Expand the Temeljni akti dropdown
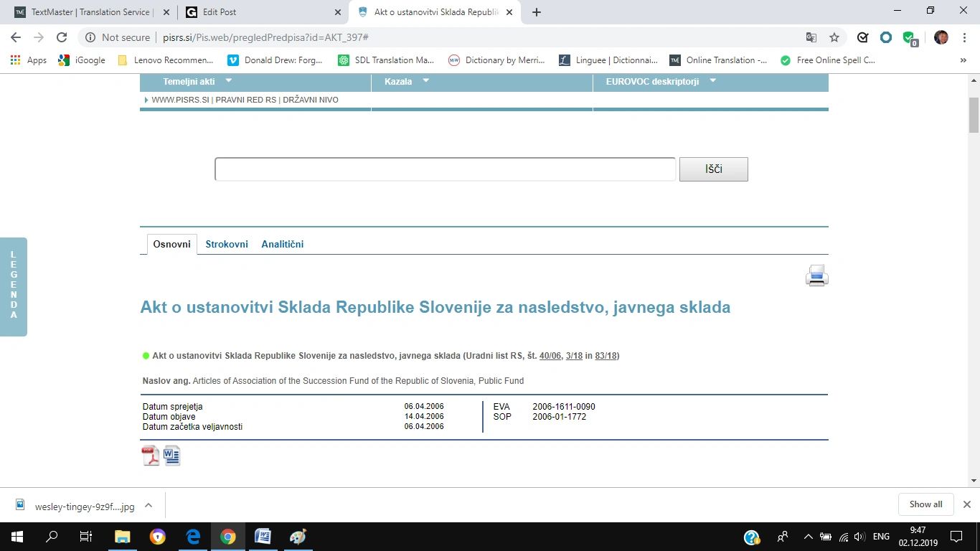Screen dimensions: 980x551 (x=229, y=81)
